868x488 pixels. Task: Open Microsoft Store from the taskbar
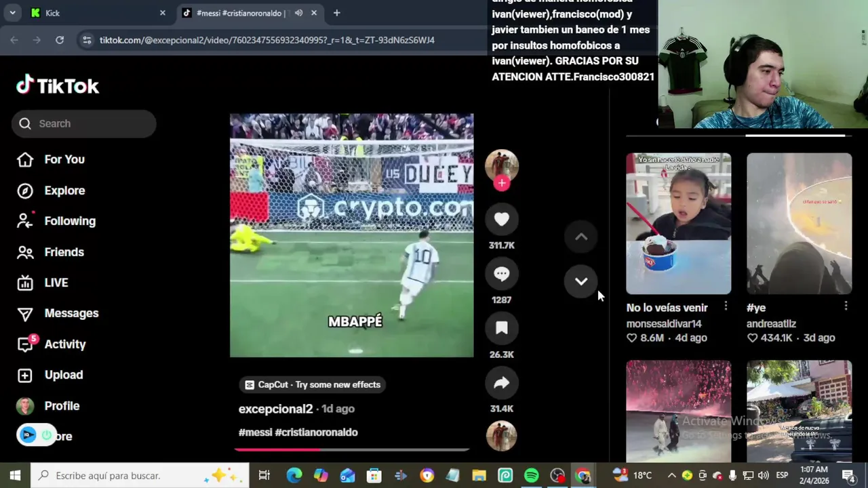pos(374,475)
